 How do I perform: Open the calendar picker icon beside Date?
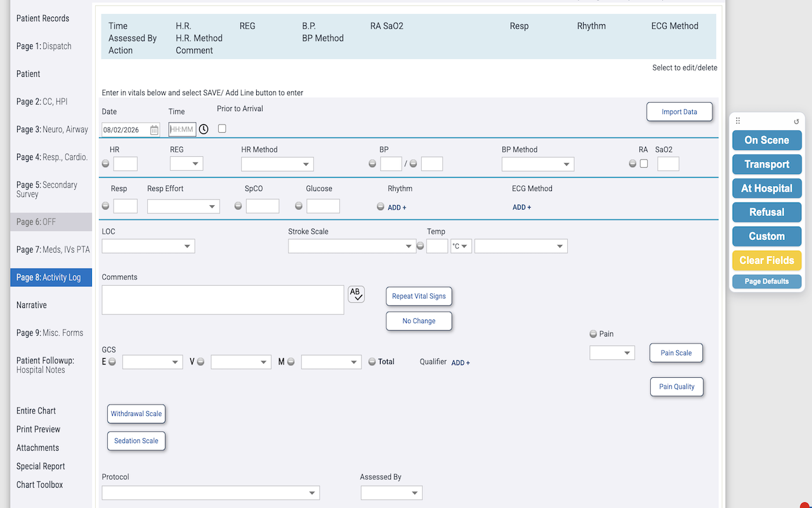[x=154, y=130]
